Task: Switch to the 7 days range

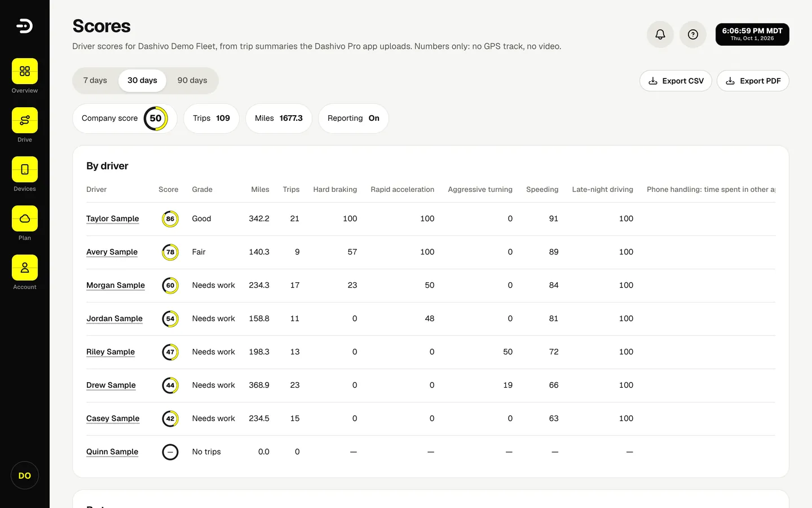Action: click(95, 81)
